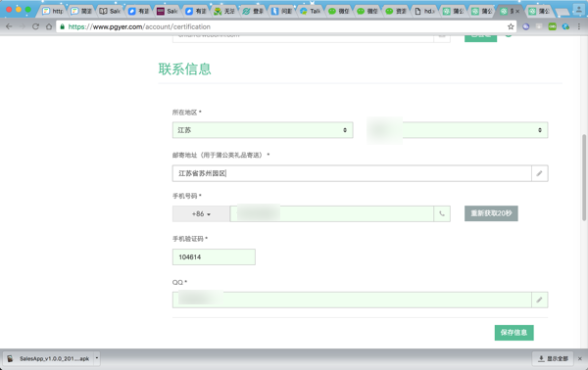Click the 显示全部 show all downloads button
Image resolution: width=588 pixels, height=370 pixels.
click(553, 358)
